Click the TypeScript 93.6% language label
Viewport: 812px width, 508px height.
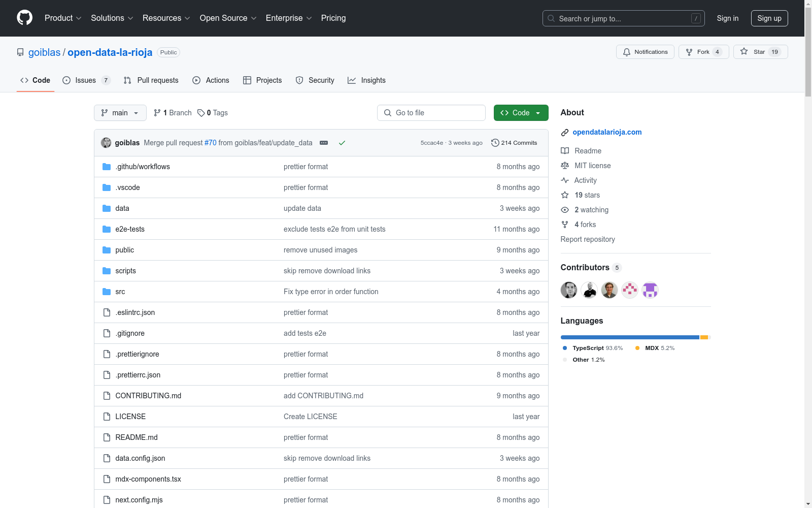point(593,348)
